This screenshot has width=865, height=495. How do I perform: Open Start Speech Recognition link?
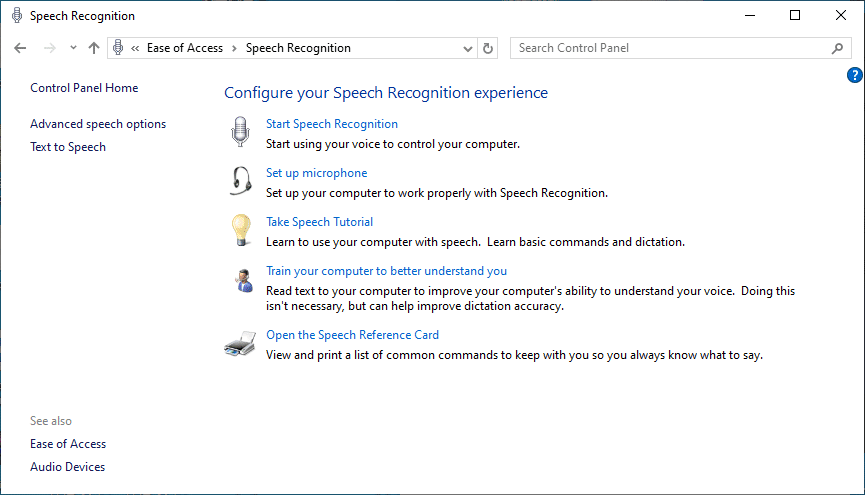[332, 124]
